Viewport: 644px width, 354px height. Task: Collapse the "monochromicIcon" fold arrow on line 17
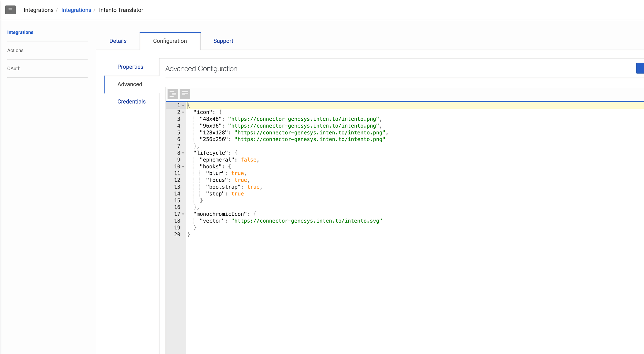pyautogui.click(x=183, y=214)
